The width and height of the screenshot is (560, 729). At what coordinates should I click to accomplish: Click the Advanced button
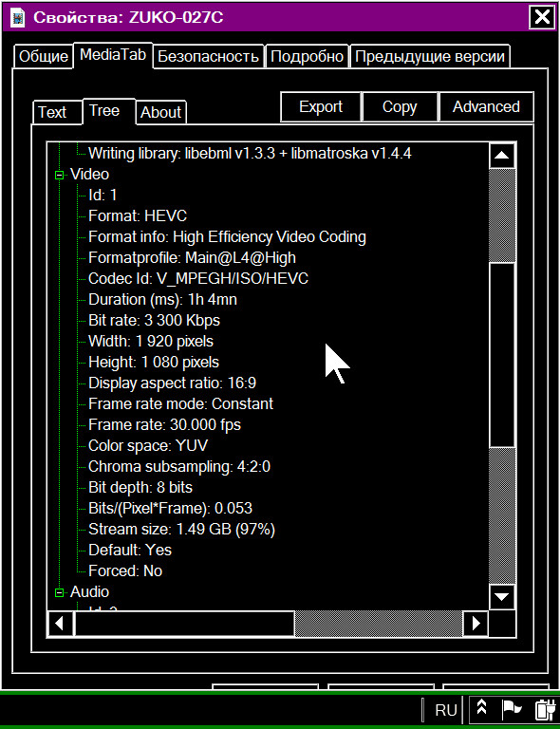pyautogui.click(x=486, y=106)
